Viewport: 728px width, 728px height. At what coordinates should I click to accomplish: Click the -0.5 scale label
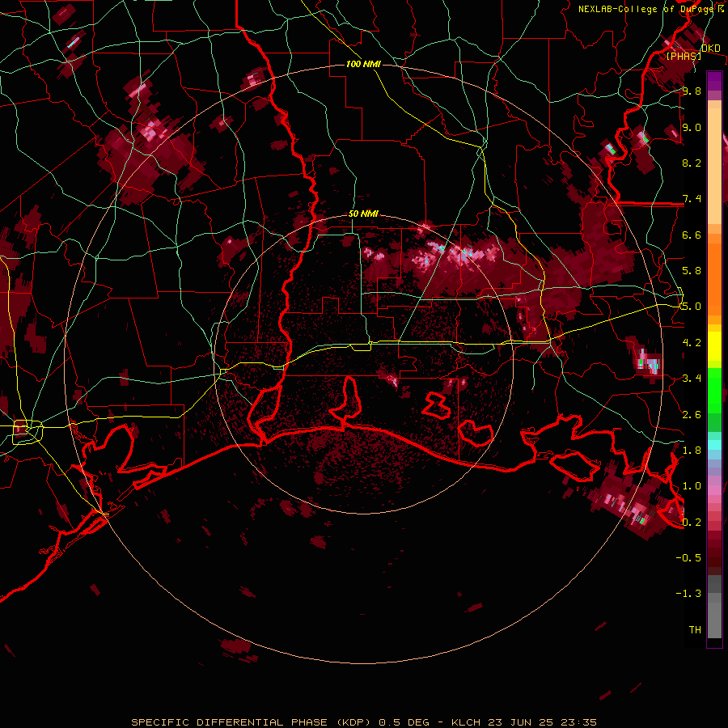[688, 558]
